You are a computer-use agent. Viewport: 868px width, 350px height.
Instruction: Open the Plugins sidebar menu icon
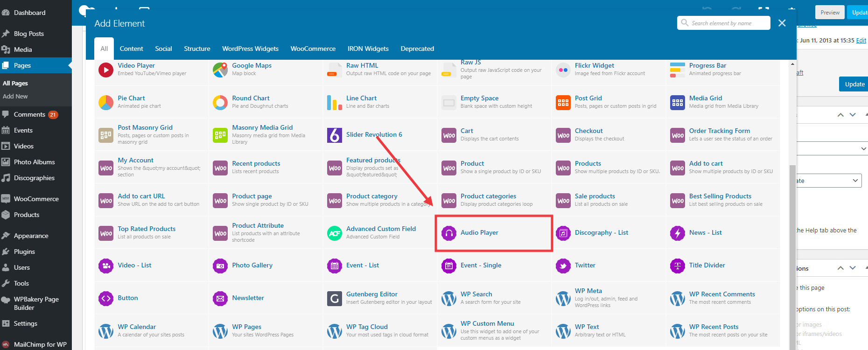click(6, 252)
